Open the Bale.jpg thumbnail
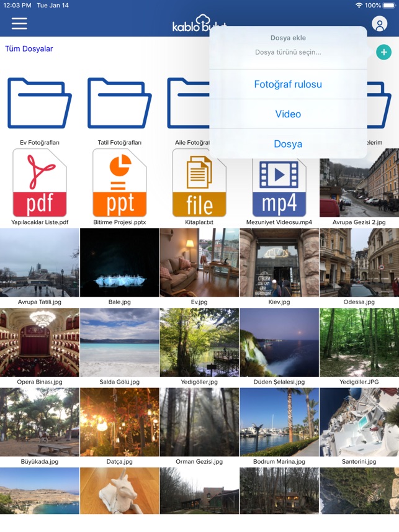 pyautogui.click(x=119, y=262)
